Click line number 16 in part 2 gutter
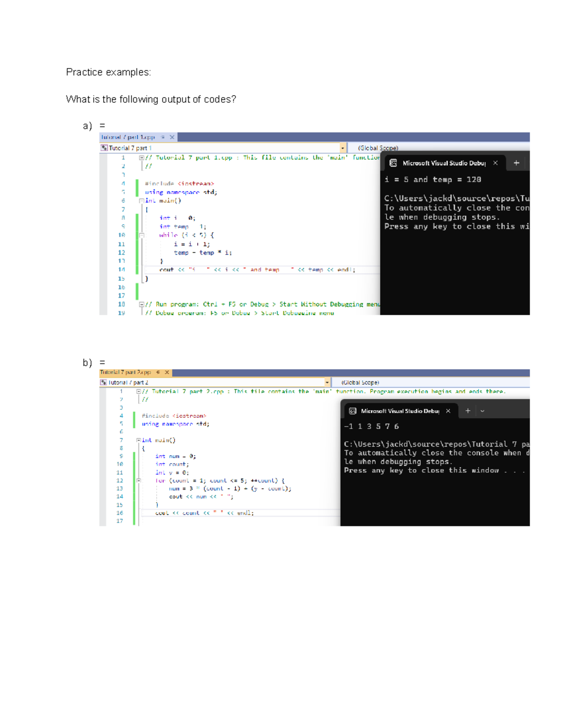Viewport: 563px width, 728px height. tap(120, 513)
